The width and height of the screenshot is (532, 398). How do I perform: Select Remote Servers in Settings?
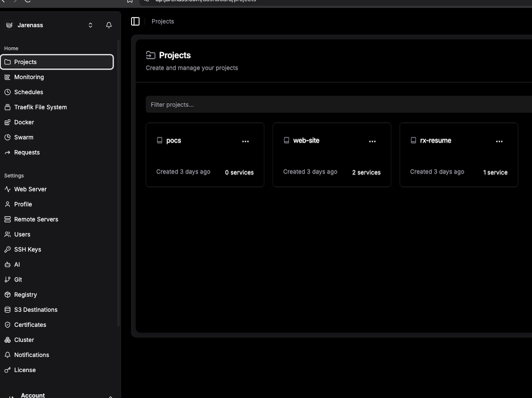(36, 220)
